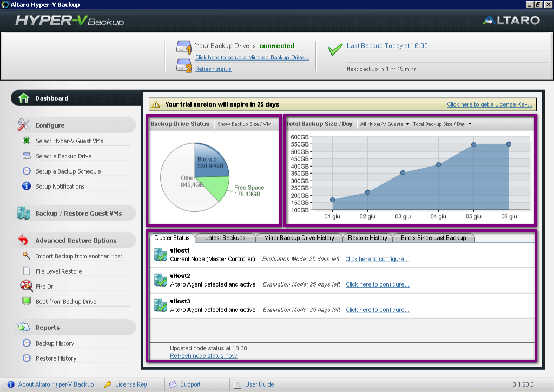Click the vHost3 node status icon

click(161, 305)
